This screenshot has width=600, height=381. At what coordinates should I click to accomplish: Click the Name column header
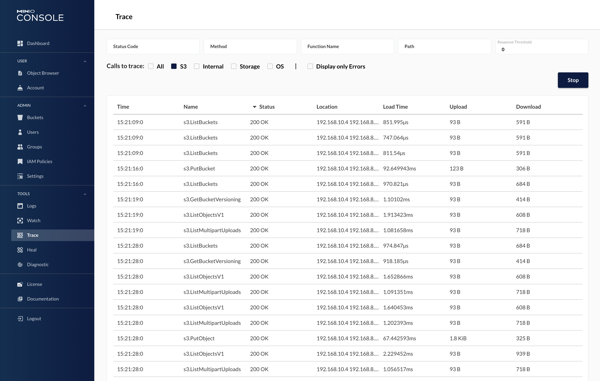(191, 107)
